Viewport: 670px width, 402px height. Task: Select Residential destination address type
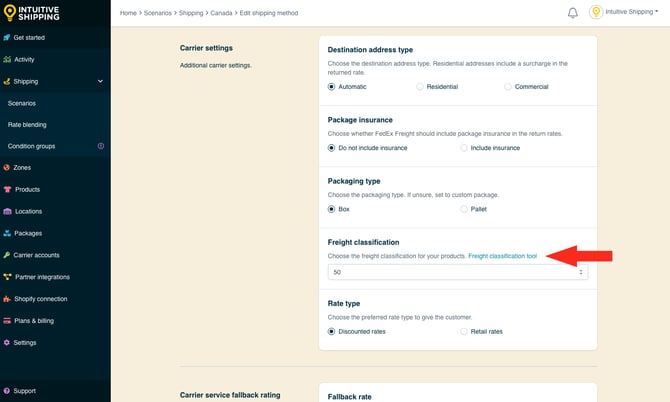[x=420, y=87]
